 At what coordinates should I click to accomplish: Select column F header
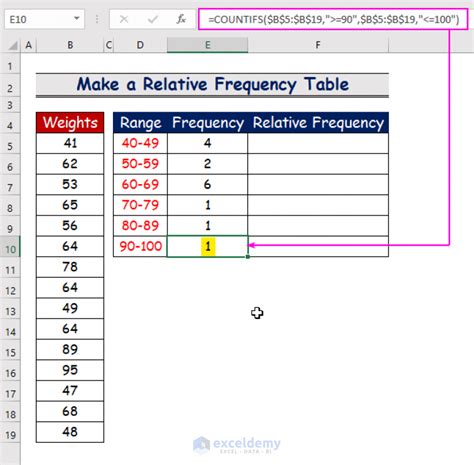(x=318, y=45)
